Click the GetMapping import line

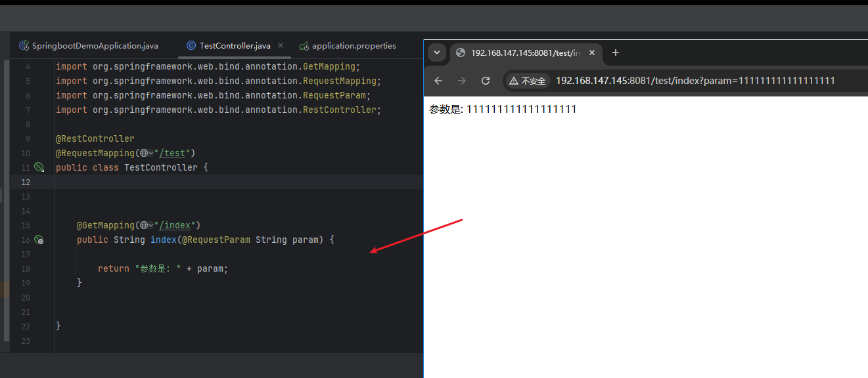pyautogui.click(x=208, y=66)
